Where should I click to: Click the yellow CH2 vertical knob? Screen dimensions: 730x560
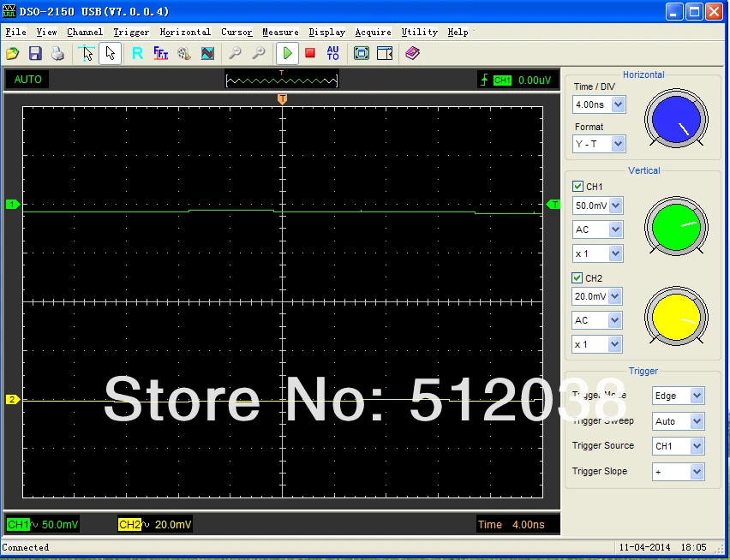coord(676,317)
